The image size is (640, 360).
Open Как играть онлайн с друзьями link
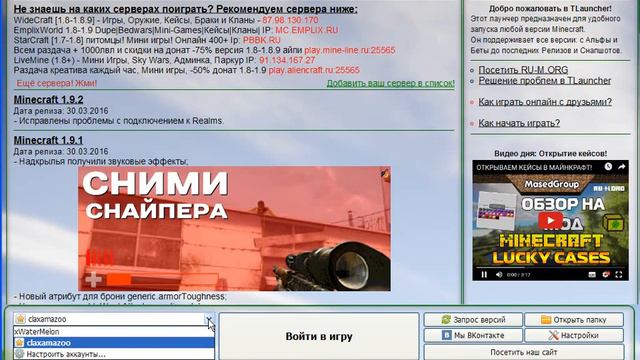pos(545,102)
